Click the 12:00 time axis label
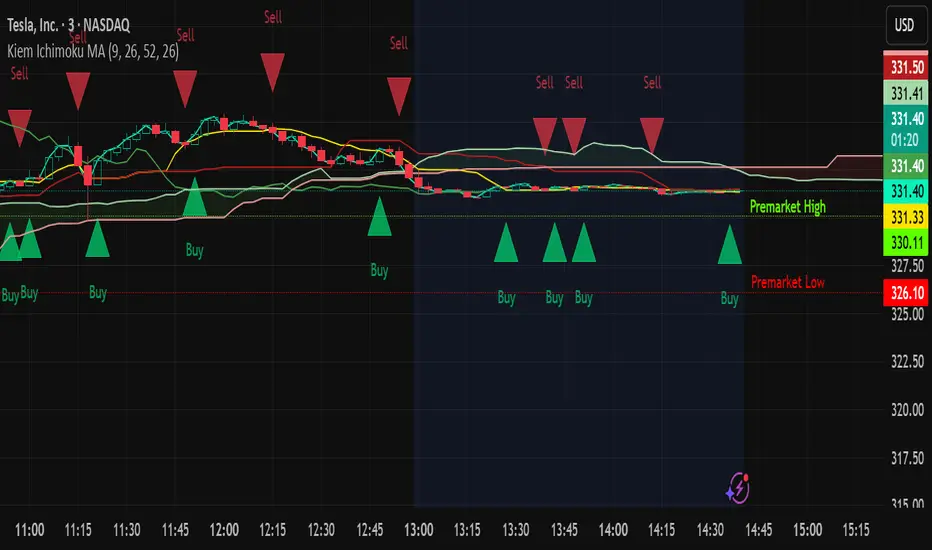This screenshot has height=550, width=932. coord(224,529)
